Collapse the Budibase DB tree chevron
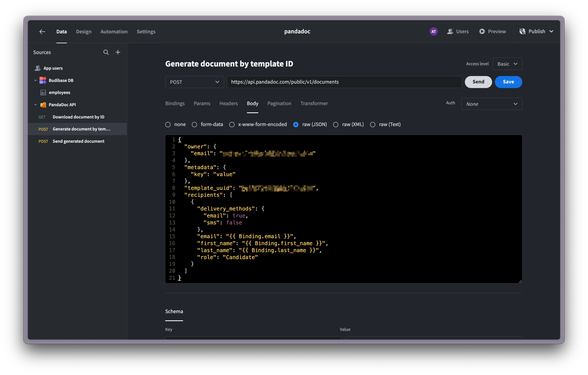 35,80
